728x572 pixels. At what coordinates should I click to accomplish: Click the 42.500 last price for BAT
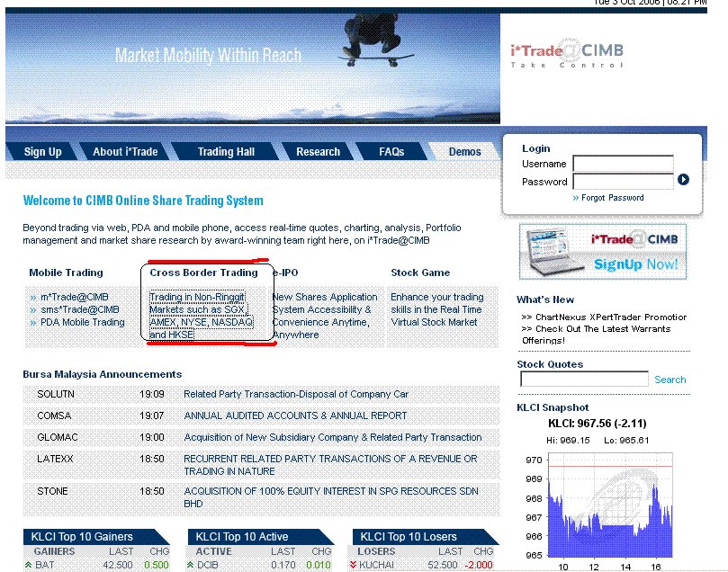tap(118, 565)
